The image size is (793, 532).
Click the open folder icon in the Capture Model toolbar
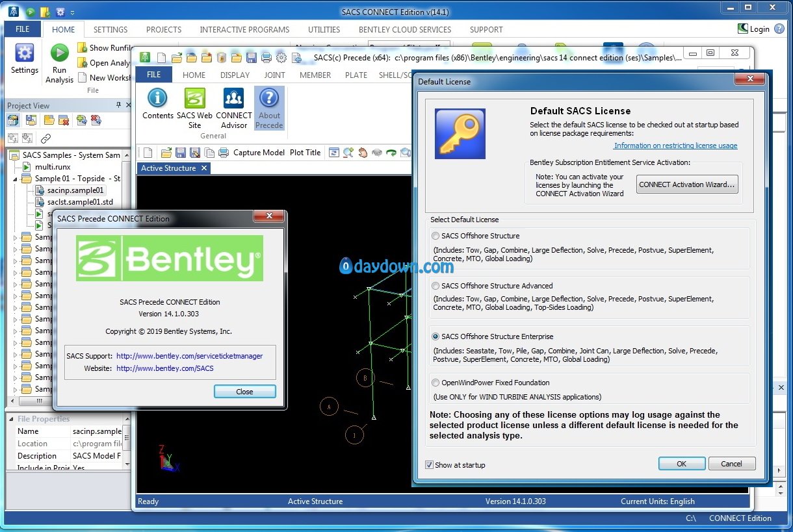[166, 153]
